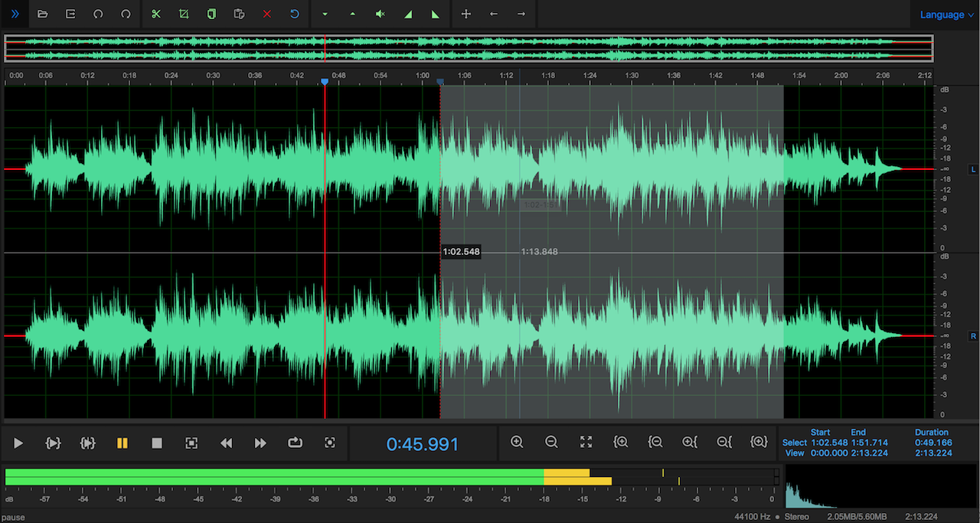Click the 0:45.991 time display
Viewport: 980px width, 523px height.
(423, 444)
